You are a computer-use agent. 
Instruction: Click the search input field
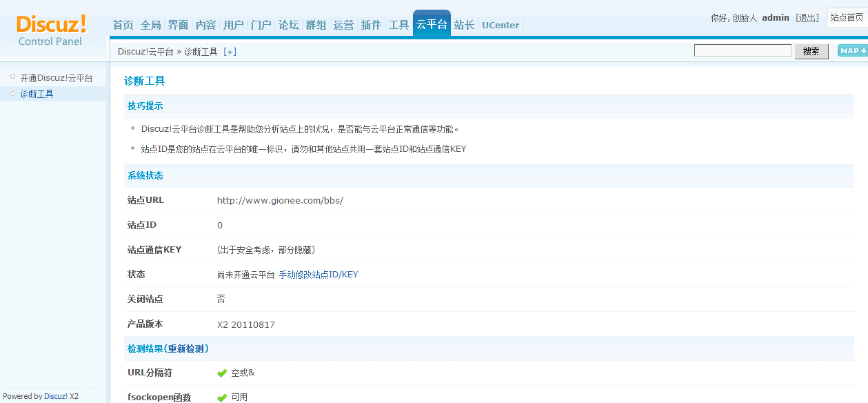click(743, 50)
